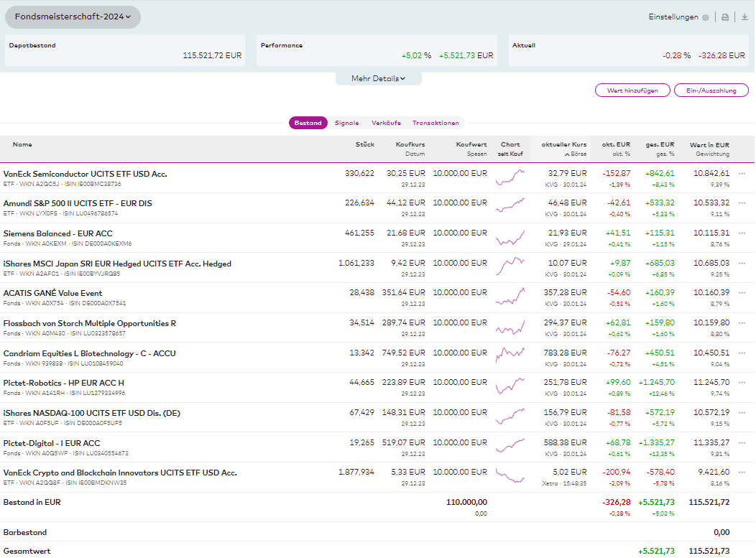Open more options for VanEck Semiconductor row
The width and height of the screenshot is (756, 558).
[742, 174]
